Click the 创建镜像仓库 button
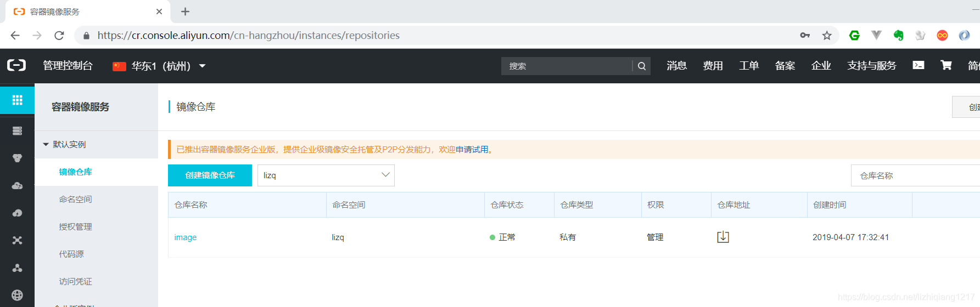Image resolution: width=980 pixels, height=307 pixels. pyautogui.click(x=210, y=175)
